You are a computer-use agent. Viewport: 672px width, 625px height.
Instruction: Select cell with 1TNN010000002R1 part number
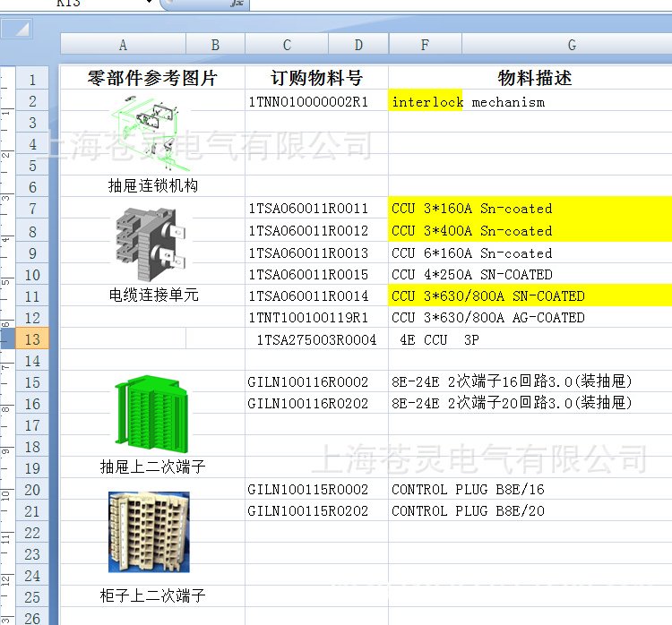click(308, 102)
